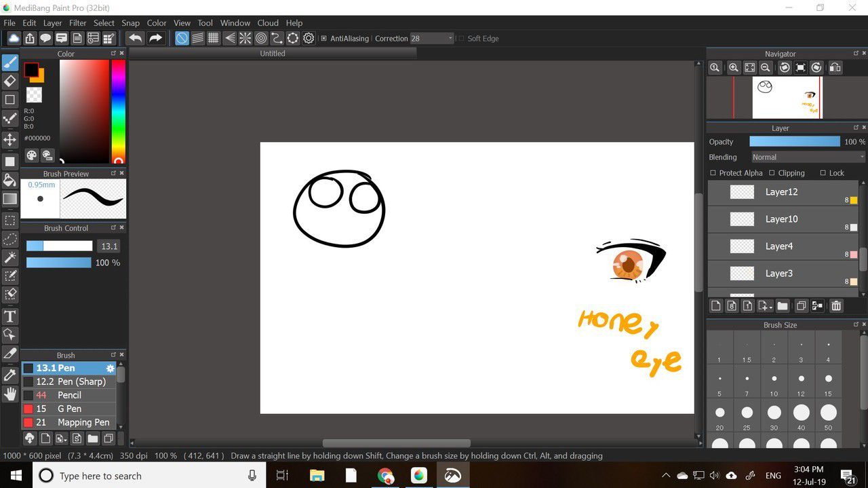Zoom in using the Navigator magnifier
868x488 pixels.
[734, 68]
